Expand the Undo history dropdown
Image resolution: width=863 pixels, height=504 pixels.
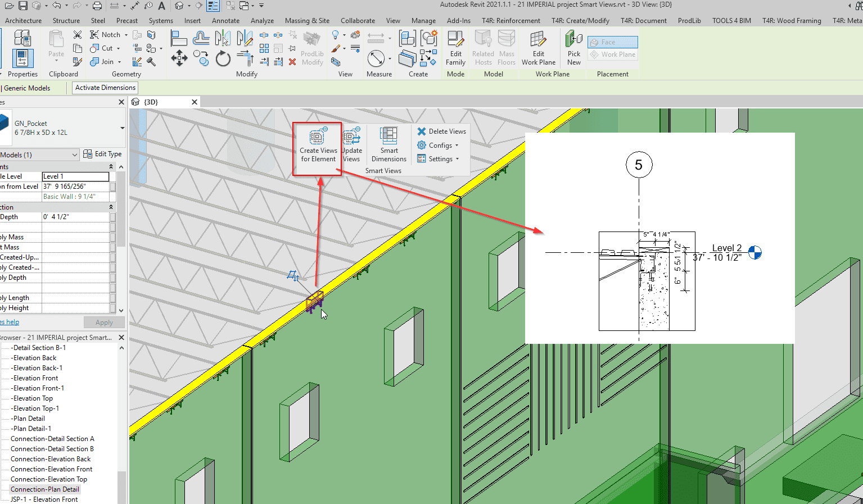coord(66,6)
